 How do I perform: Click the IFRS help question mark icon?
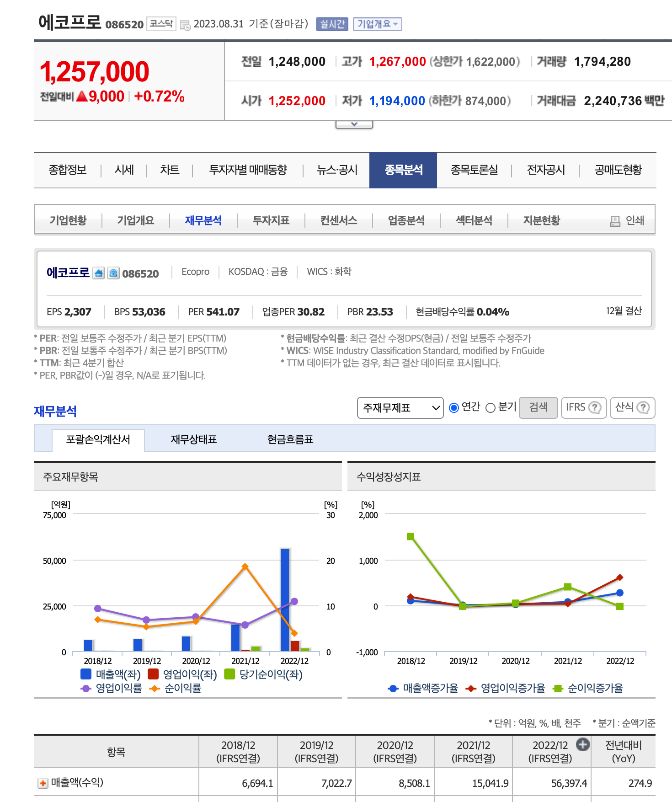[594, 407]
